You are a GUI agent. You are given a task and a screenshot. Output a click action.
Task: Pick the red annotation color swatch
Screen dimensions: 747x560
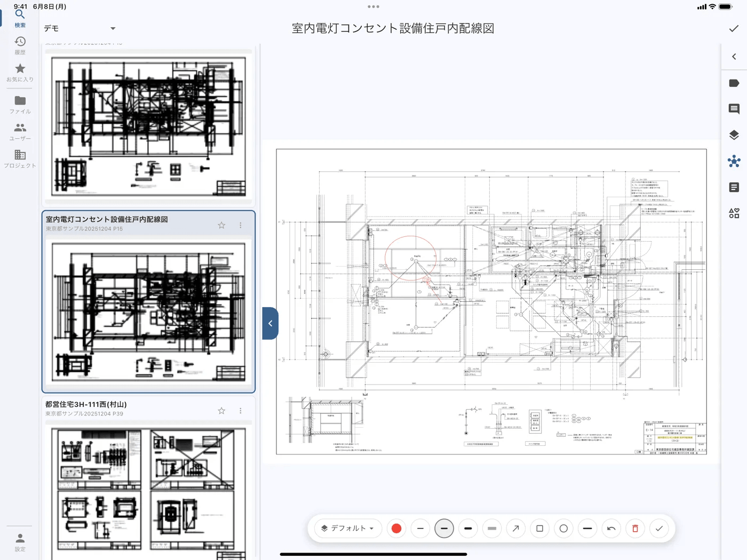tap(396, 529)
